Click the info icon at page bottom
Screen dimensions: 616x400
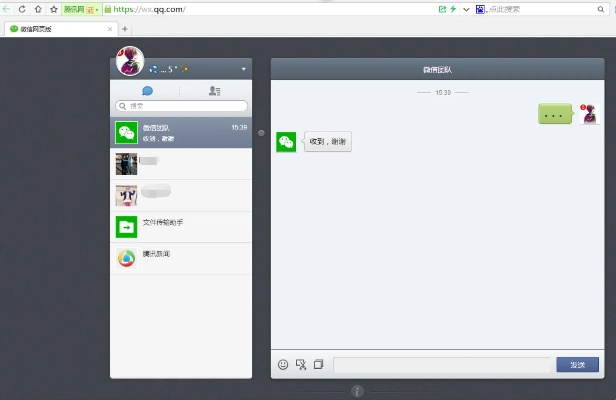(x=357, y=391)
